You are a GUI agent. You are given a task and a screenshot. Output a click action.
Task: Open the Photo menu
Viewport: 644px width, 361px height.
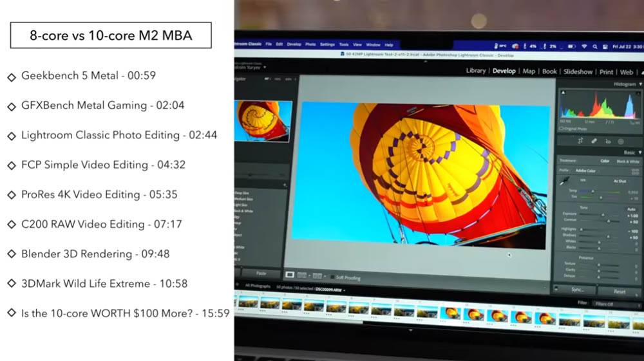pos(310,44)
